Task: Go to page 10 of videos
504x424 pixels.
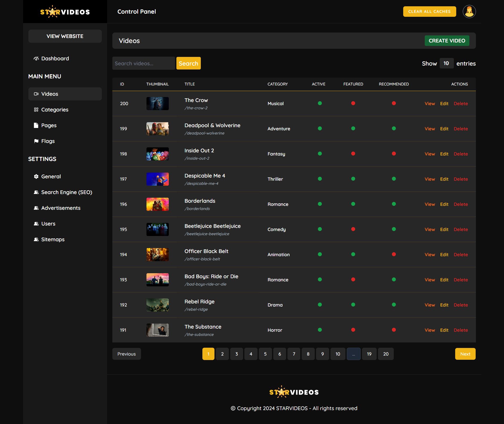Action: tap(338, 354)
